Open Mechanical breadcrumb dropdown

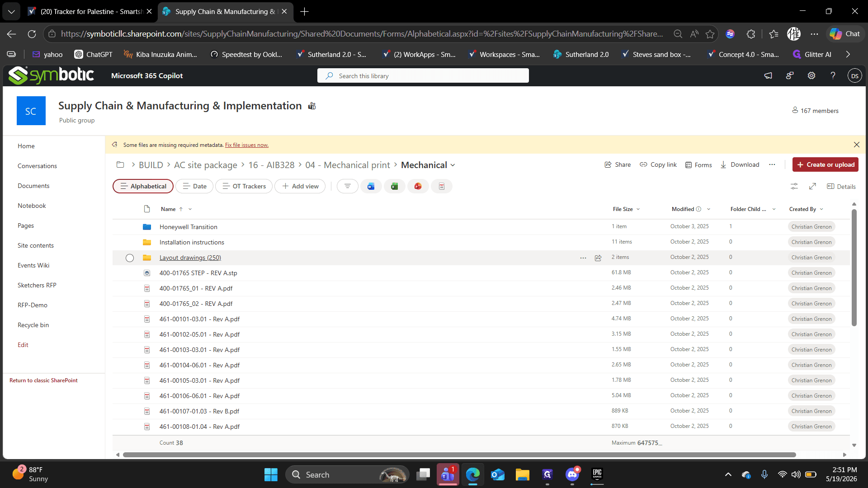(453, 165)
